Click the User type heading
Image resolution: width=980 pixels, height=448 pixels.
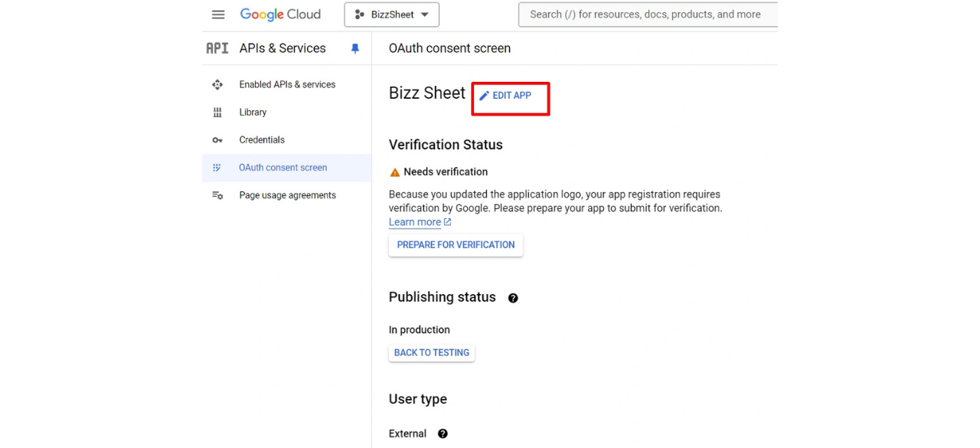pos(418,399)
